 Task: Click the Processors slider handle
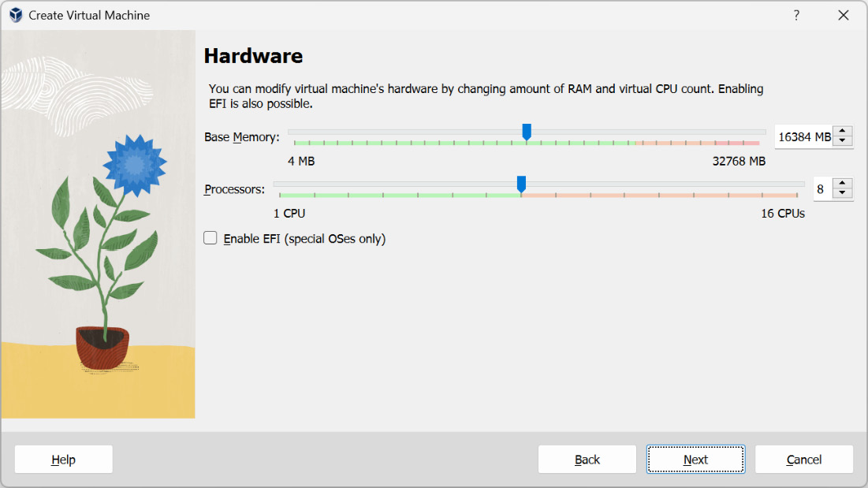(521, 184)
